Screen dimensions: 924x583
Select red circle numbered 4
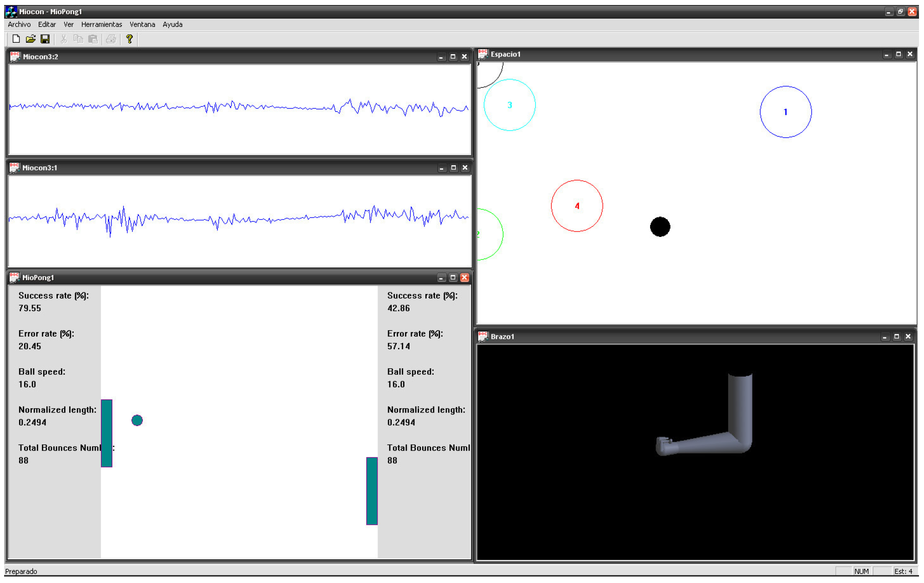click(x=577, y=206)
